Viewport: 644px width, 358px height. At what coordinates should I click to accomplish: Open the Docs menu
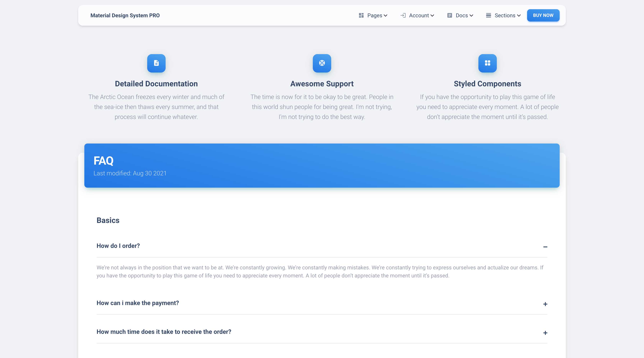click(462, 16)
